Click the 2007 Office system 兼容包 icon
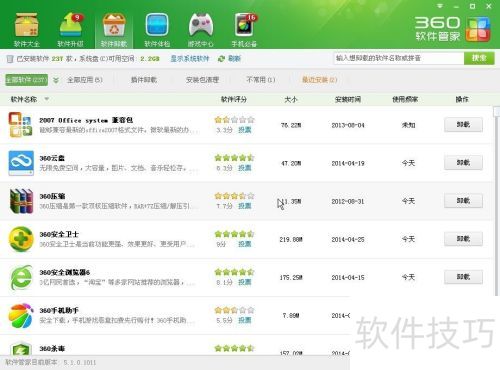500x370 pixels. point(20,125)
